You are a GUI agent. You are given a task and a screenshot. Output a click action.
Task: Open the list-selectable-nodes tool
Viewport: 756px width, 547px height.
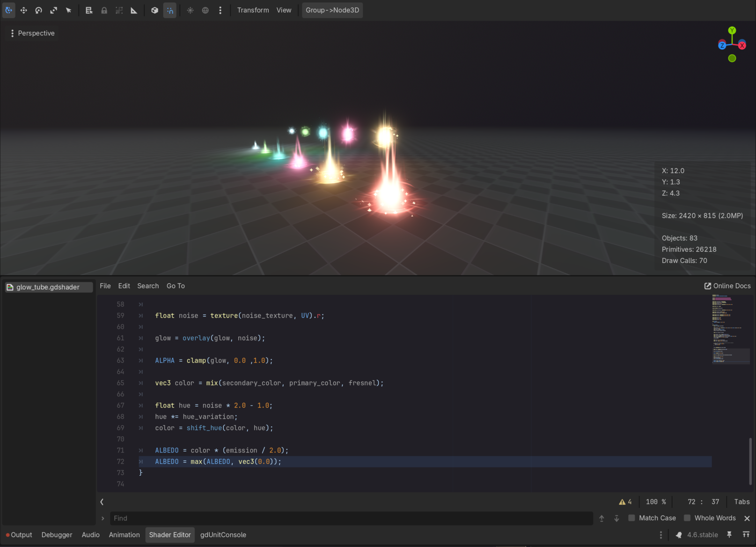click(89, 10)
